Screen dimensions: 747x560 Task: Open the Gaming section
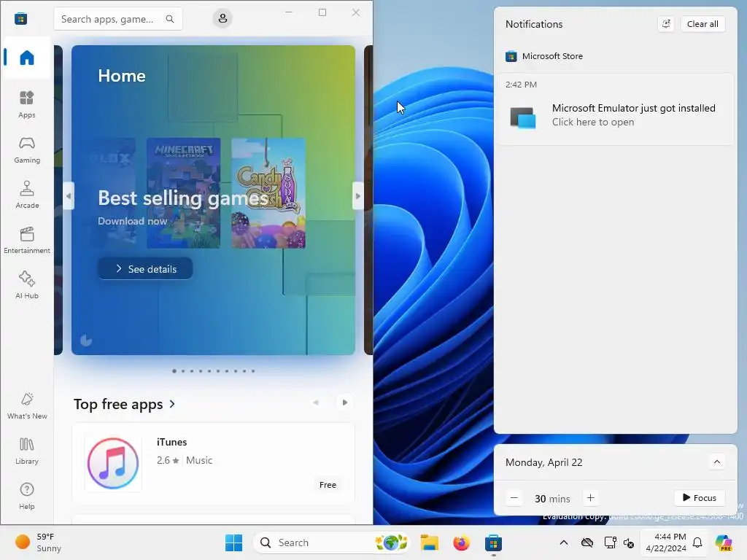click(x=27, y=150)
